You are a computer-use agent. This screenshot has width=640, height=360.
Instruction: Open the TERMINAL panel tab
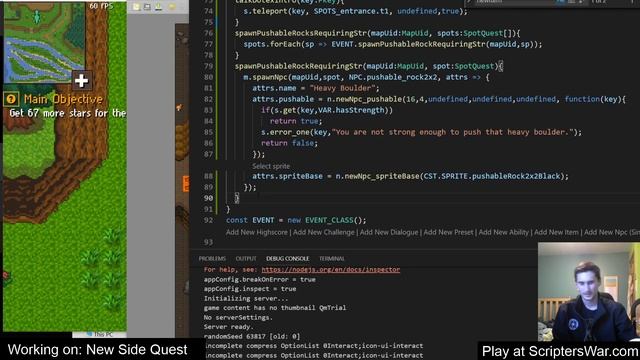click(332, 258)
